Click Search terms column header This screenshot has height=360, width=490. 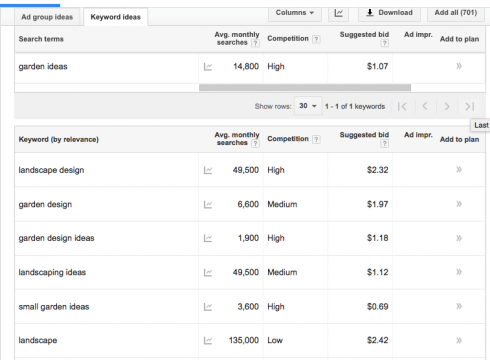pyautogui.click(x=41, y=39)
